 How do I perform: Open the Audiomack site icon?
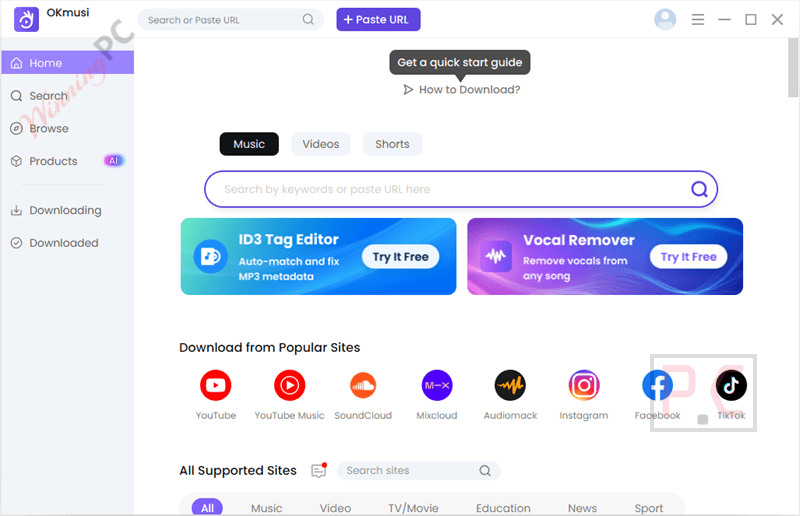click(510, 385)
